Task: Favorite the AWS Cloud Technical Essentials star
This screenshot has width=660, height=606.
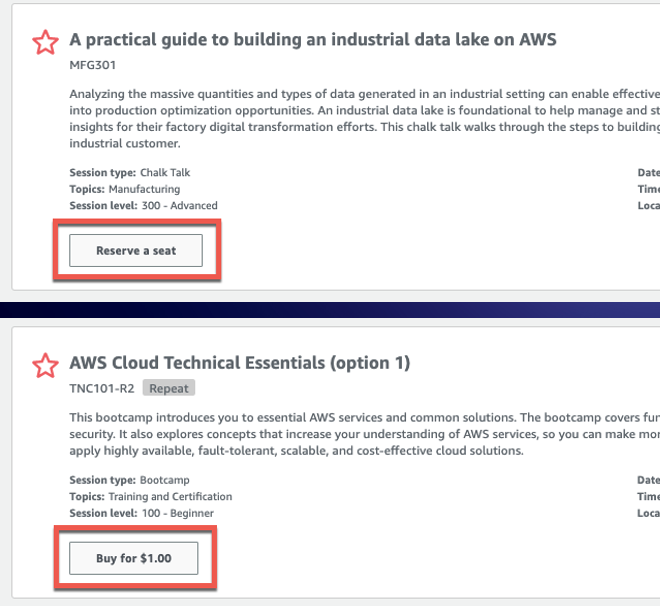Action: pos(45,365)
